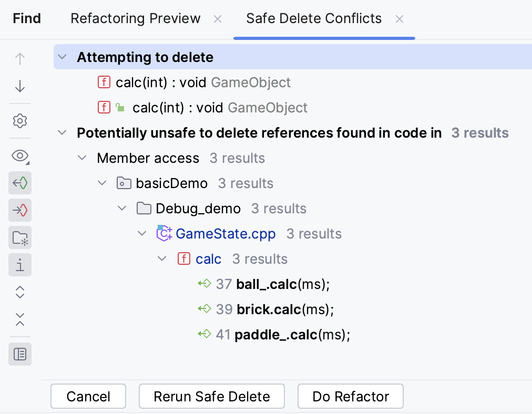Expand all nodes in the results tree
The image size is (532, 414).
[20, 292]
